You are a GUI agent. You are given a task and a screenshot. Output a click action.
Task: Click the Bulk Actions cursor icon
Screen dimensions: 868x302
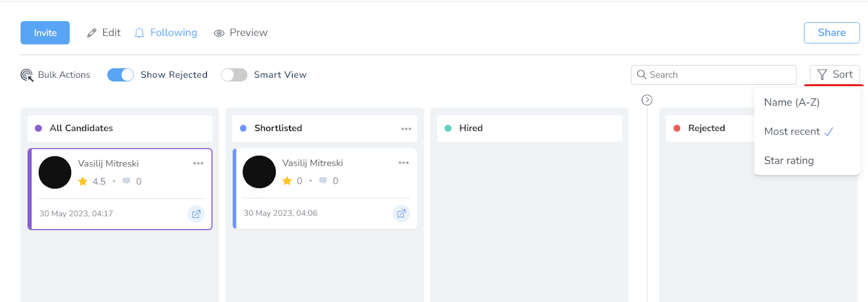coord(27,75)
